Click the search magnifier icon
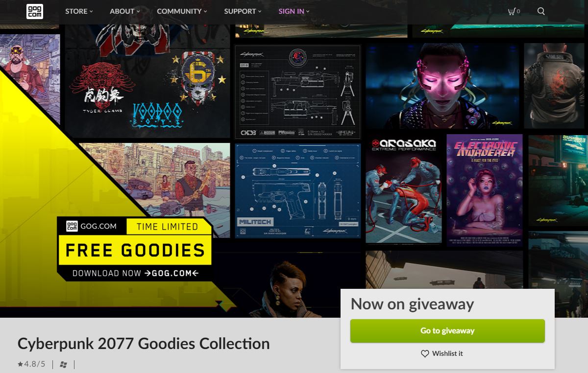Image resolution: width=588 pixels, height=373 pixels. click(x=541, y=11)
